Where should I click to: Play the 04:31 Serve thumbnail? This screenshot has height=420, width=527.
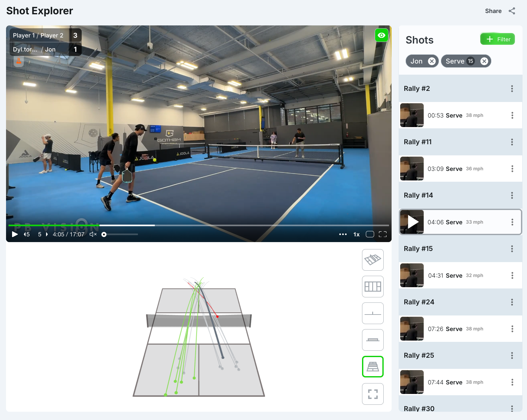coord(412,275)
